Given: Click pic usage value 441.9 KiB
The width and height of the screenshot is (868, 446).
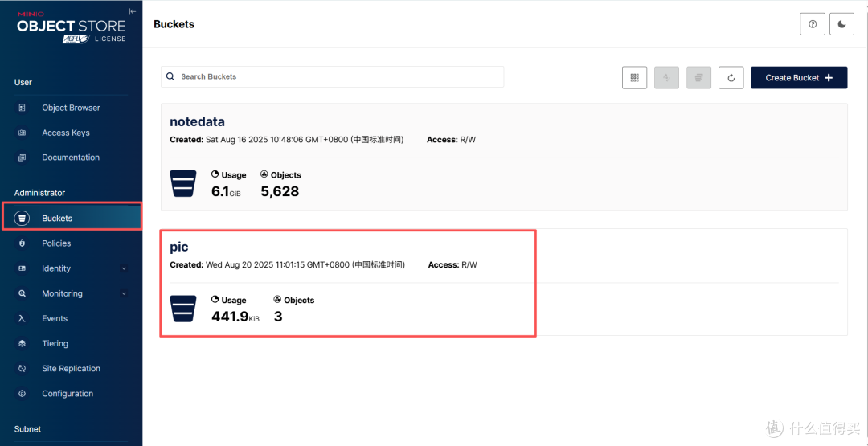Looking at the screenshot, I should (235, 317).
